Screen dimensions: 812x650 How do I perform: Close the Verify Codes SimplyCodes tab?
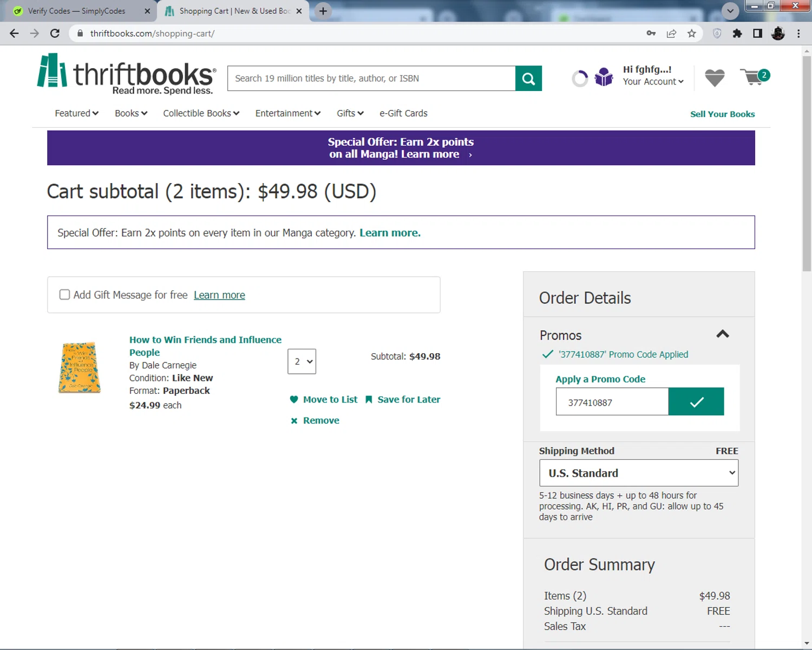click(147, 11)
